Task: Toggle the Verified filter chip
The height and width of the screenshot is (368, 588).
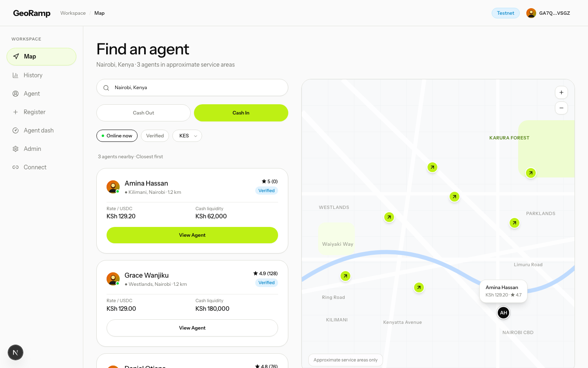Action: (155, 136)
